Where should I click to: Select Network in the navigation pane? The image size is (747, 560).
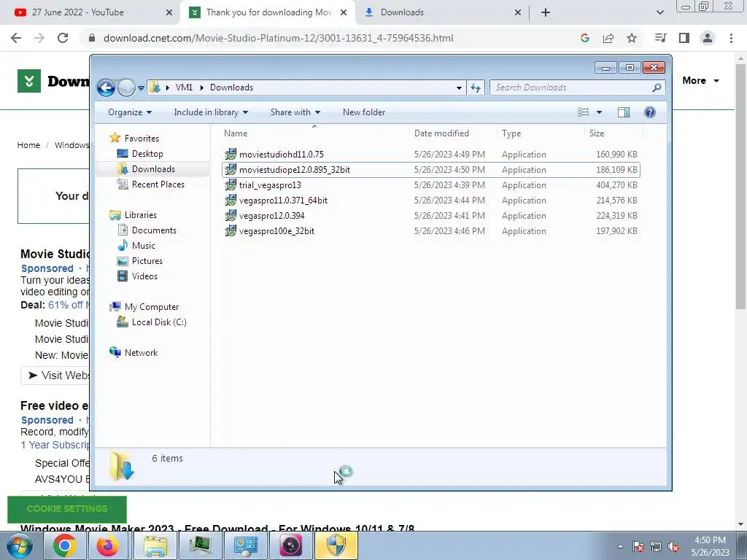coord(141,352)
